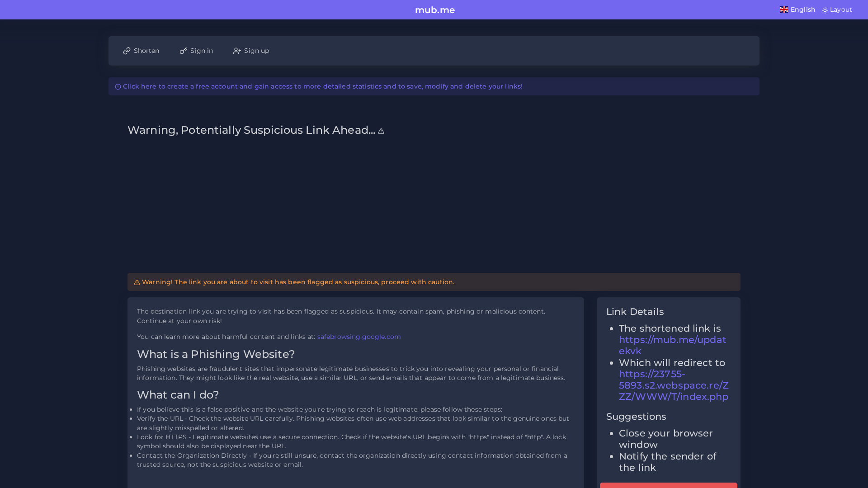The image size is (868, 488).
Task: Click the warning icon in the orange alert bar
Action: point(137,282)
